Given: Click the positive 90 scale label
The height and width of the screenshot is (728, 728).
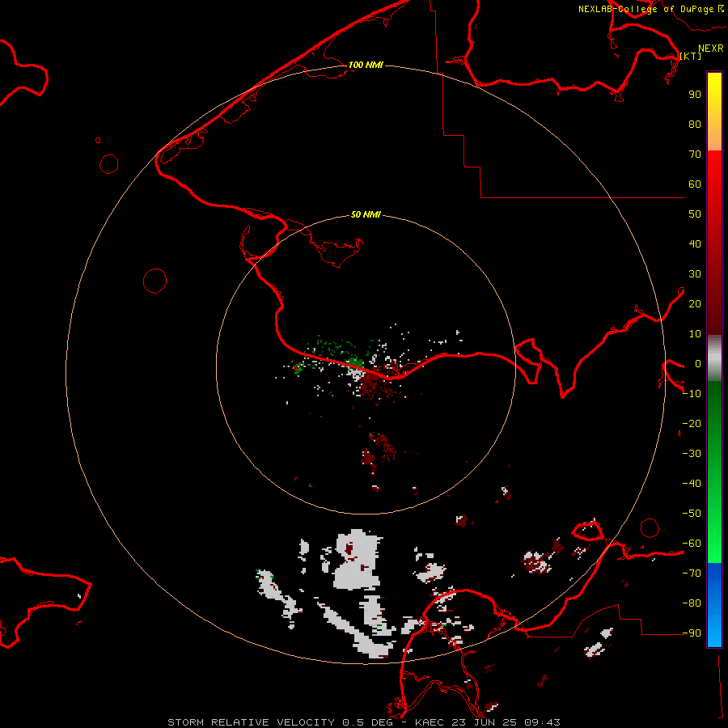Looking at the screenshot, I should click(x=695, y=95).
